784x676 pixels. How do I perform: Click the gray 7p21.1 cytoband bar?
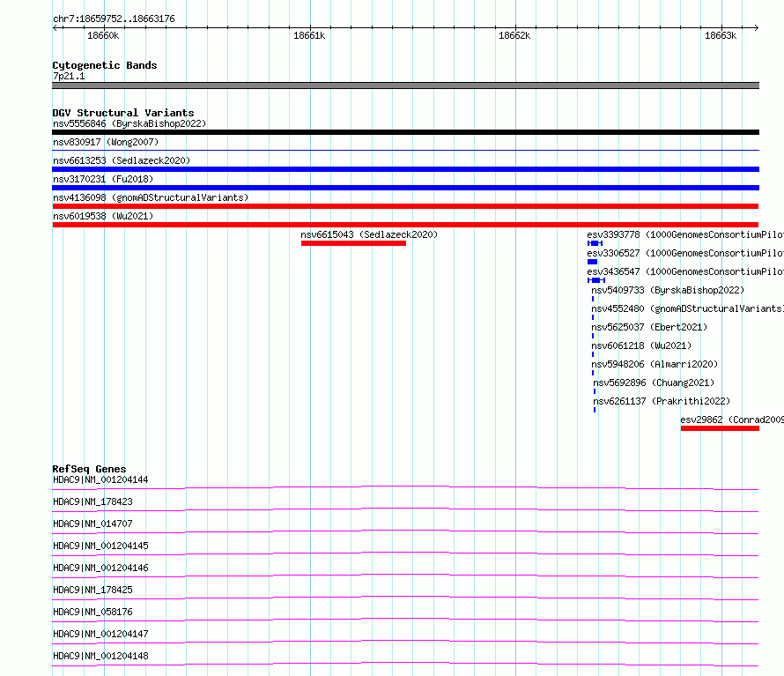(x=405, y=85)
